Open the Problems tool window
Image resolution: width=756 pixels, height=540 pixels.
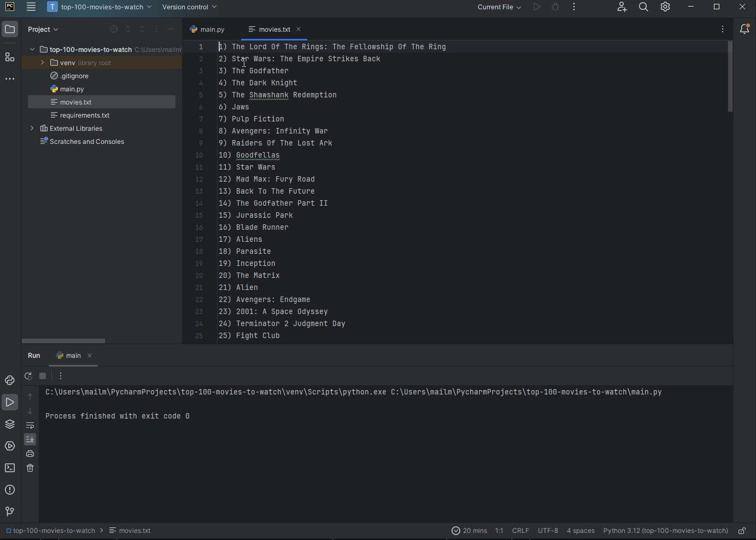click(x=10, y=490)
